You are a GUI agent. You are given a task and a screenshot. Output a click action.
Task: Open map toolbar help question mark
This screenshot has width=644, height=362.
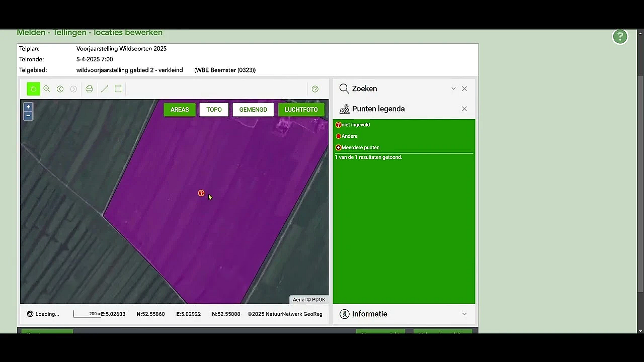coord(315,89)
